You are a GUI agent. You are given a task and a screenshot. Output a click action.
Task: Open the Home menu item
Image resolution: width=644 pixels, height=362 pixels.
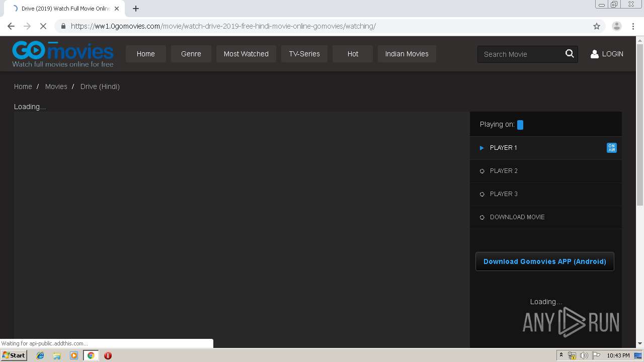146,54
